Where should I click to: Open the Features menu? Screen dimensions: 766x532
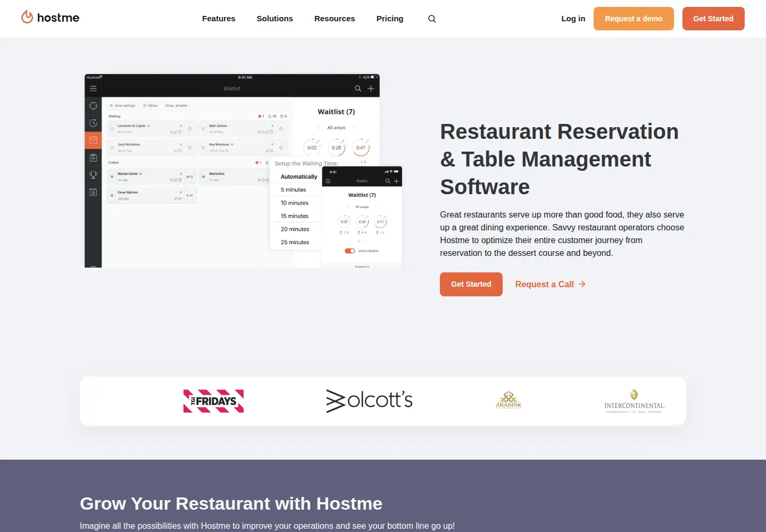[219, 19]
